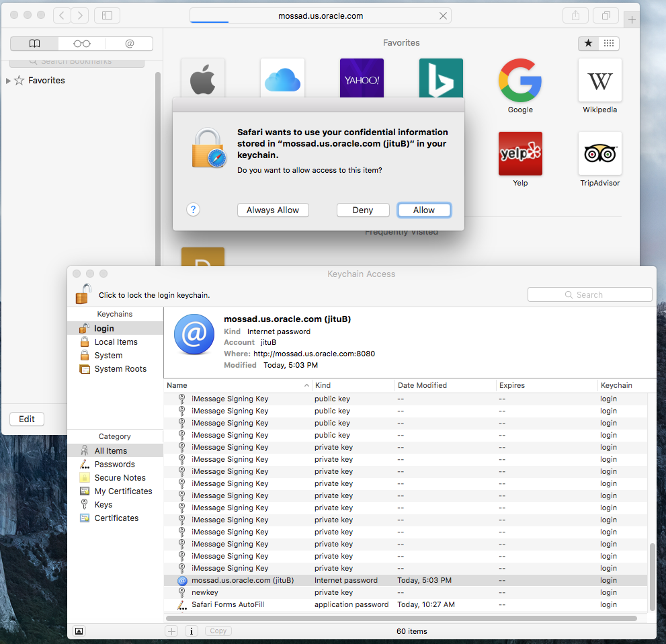The width and height of the screenshot is (666, 644).
Task: Switch to Frequently Visited grid view
Action: tap(608, 44)
